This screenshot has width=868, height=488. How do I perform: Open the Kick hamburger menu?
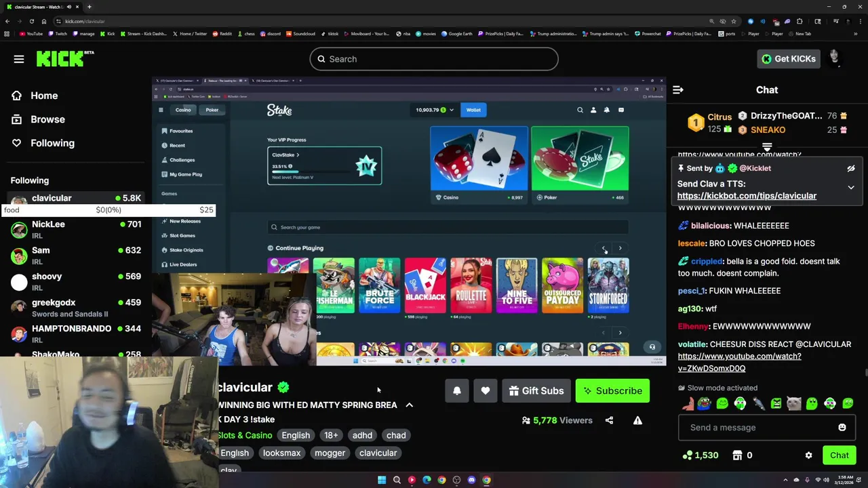(19, 59)
